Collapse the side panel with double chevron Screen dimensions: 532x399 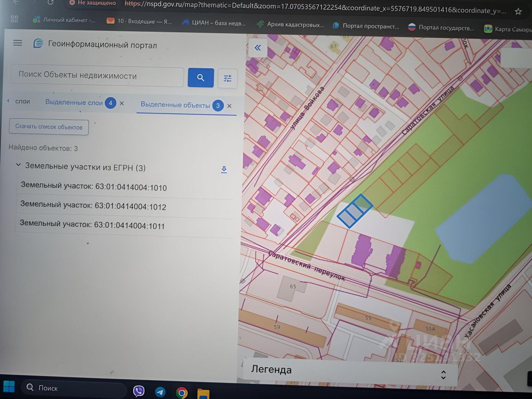pos(258,47)
